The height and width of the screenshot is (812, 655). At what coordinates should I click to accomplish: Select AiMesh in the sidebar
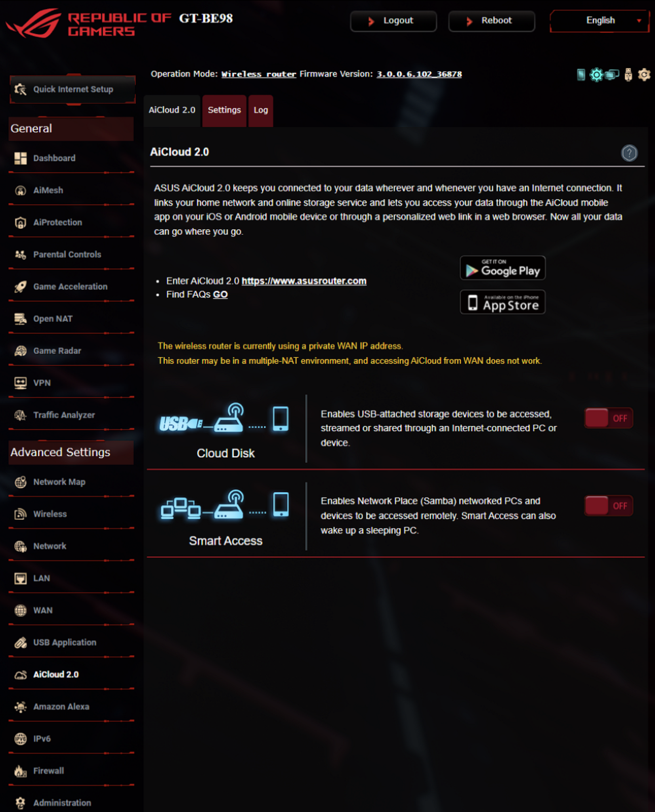pos(47,190)
